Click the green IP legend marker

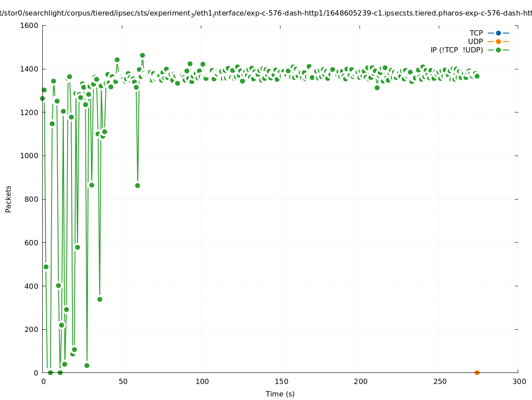pos(498,50)
